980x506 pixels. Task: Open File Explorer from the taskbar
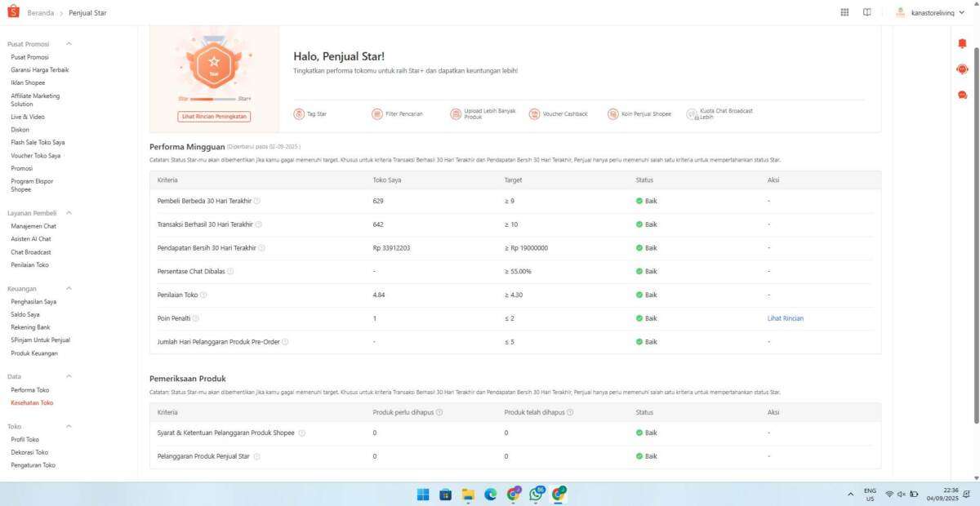[468, 494]
